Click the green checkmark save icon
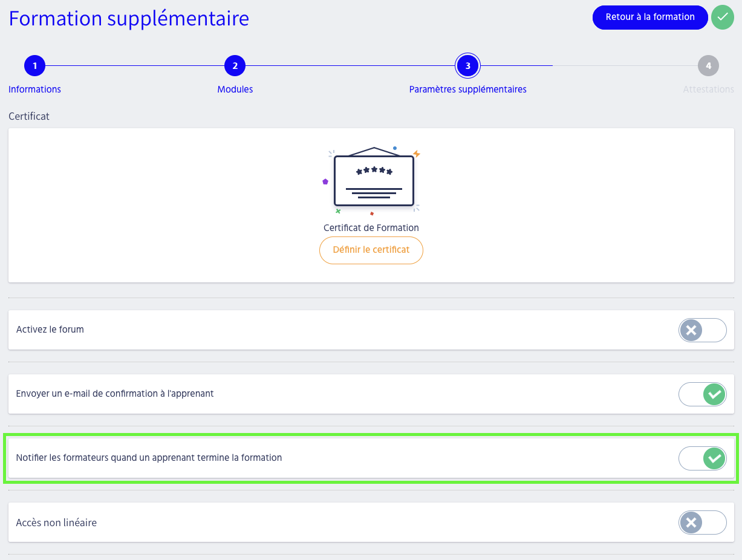This screenshot has width=742, height=560. click(x=722, y=17)
